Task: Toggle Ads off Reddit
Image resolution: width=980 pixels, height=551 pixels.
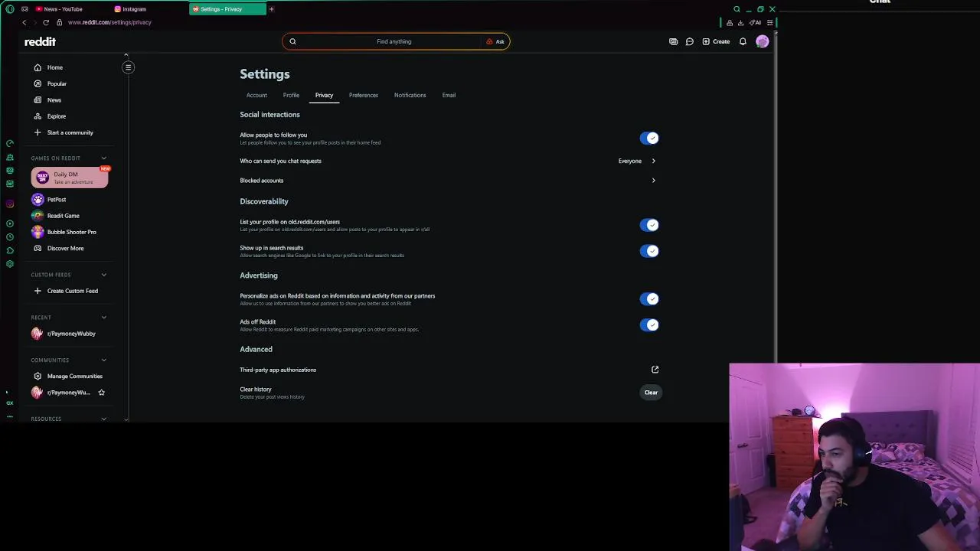Action: click(649, 325)
